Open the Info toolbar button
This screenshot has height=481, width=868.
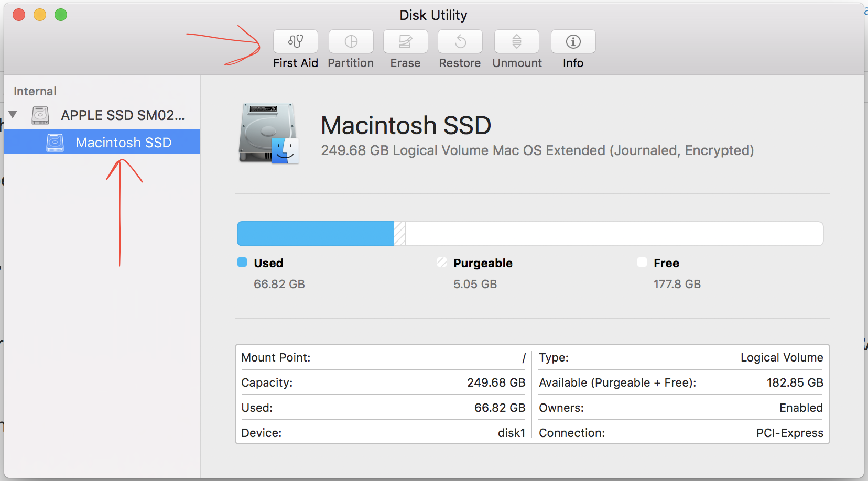[573, 42]
